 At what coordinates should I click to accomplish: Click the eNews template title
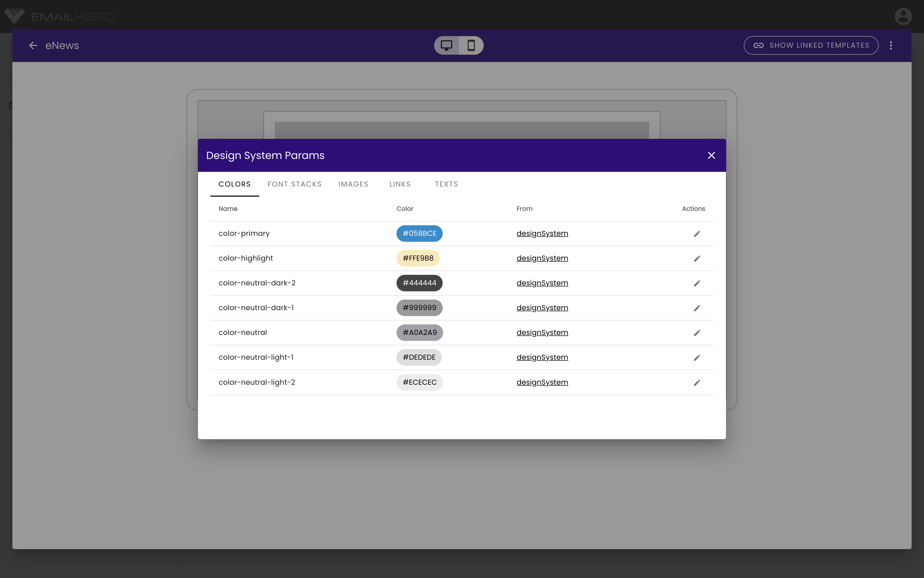[62, 45]
